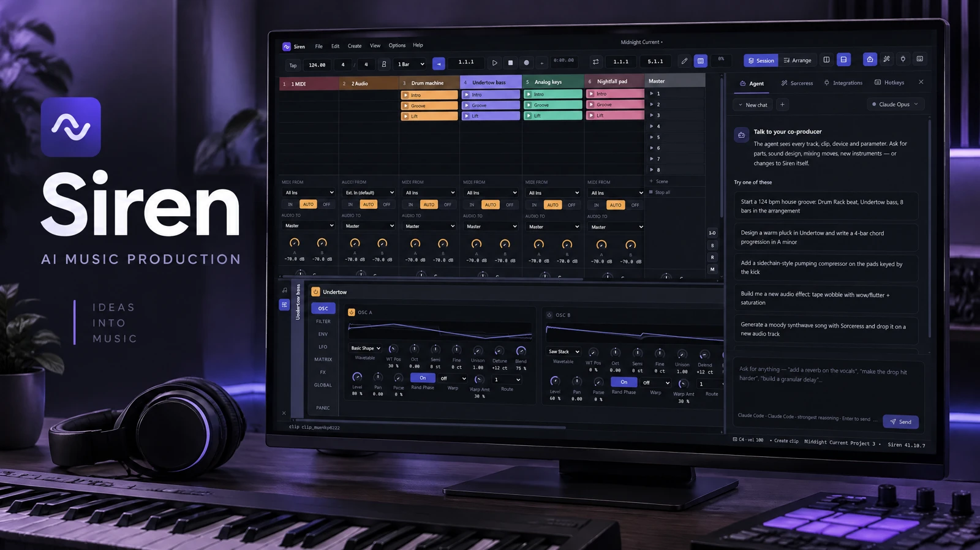Toggle the metronome icon next to time signature
The image size is (980, 550).
pos(384,64)
